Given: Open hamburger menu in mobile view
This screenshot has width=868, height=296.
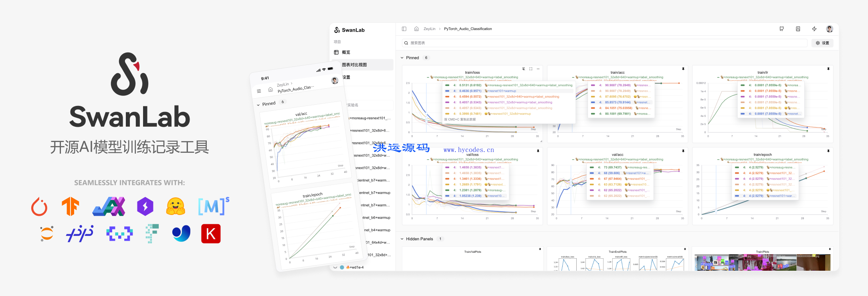Looking at the screenshot, I should (259, 91).
